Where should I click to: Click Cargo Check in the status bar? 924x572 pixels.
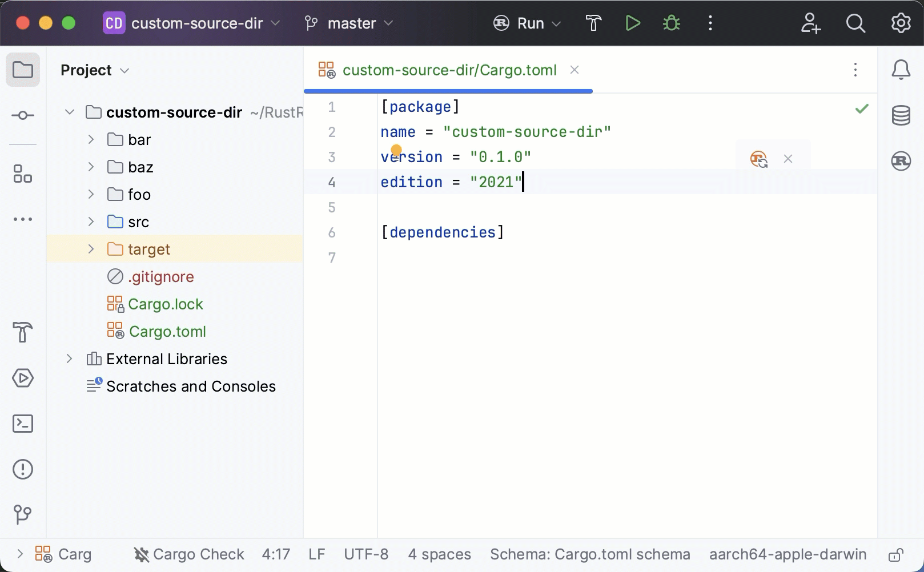pos(189,554)
